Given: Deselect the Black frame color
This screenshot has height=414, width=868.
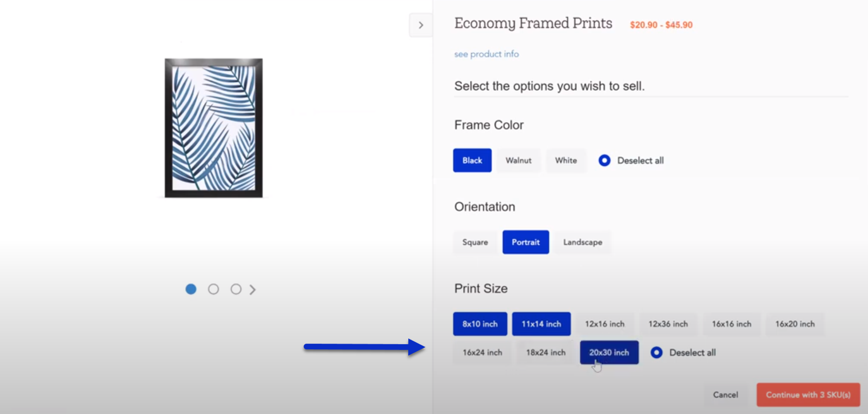Looking at the screenshot, I should [x=472, y=161].
